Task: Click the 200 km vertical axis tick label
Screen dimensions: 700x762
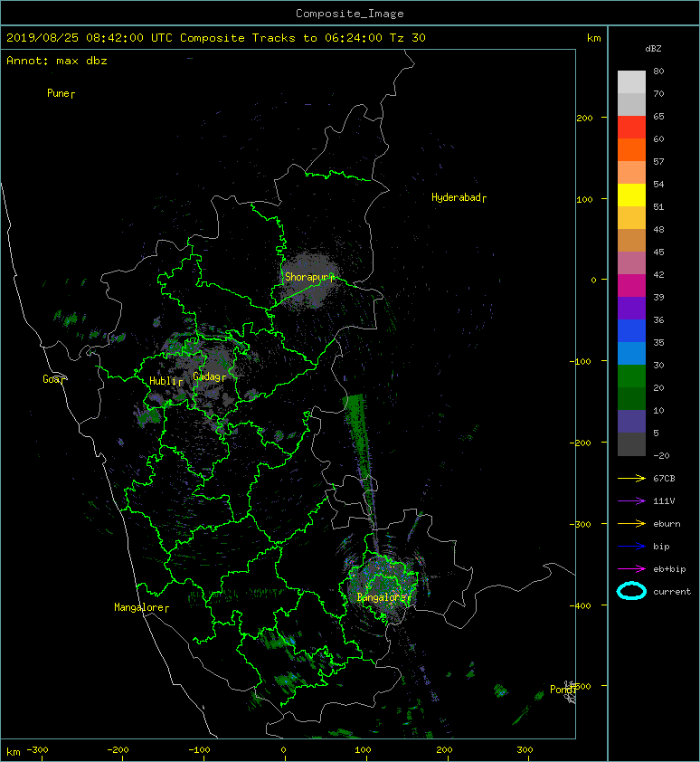Action: pyautogui.click(x=584, y=118)
